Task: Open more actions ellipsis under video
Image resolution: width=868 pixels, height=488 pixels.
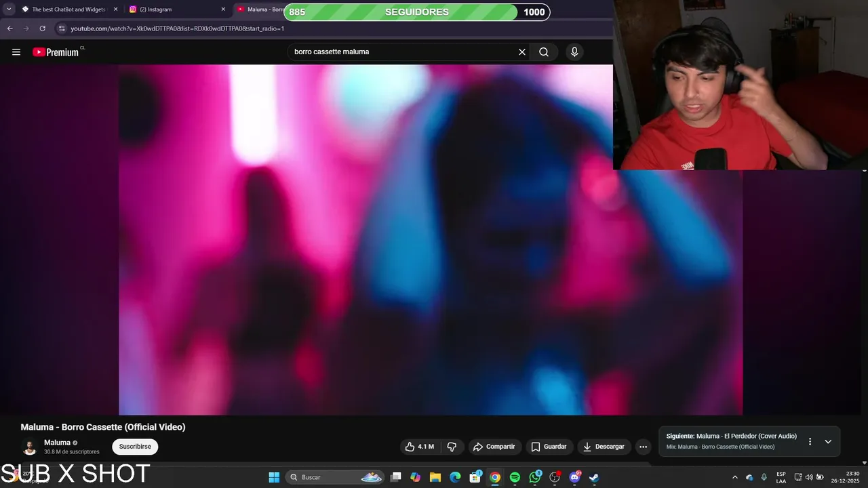Action: (x=643, y=447)
